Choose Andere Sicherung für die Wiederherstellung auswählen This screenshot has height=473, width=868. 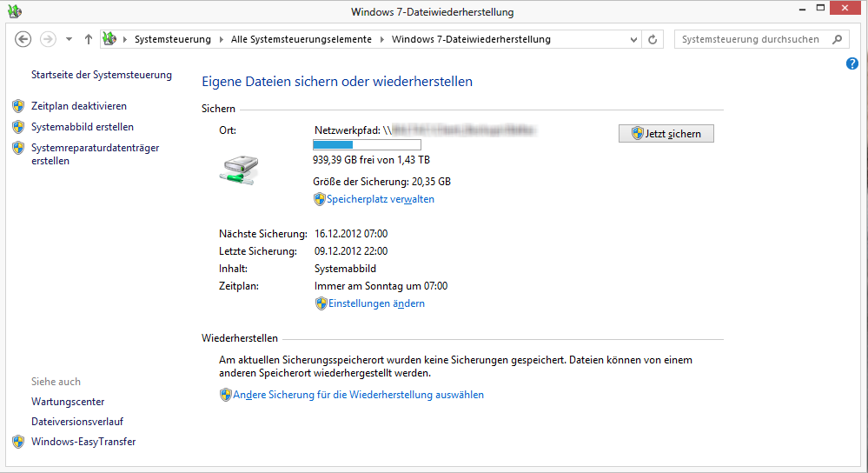click(x=358, y=395)
